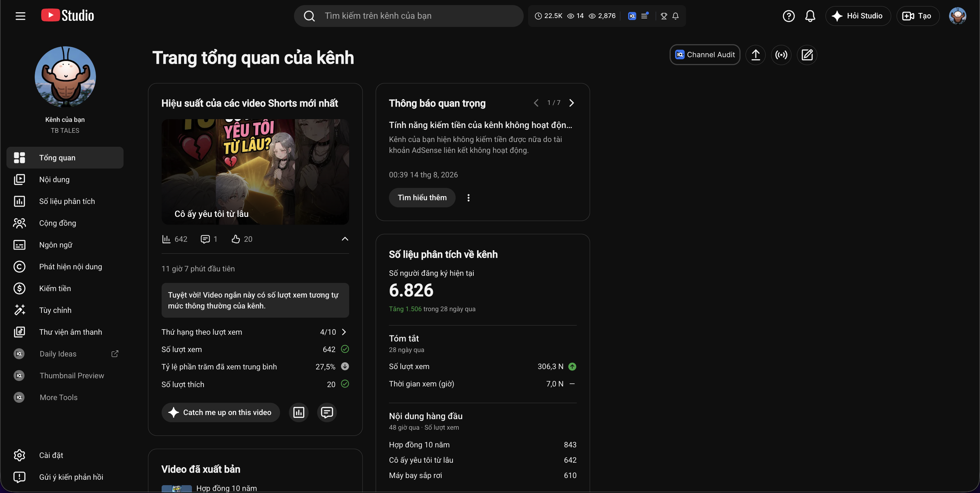The width and height of the screenshot is (980, 493).
Task: Click Hợp đồng 10 năm under Video đã xuất bản
Action: [227, 488]
